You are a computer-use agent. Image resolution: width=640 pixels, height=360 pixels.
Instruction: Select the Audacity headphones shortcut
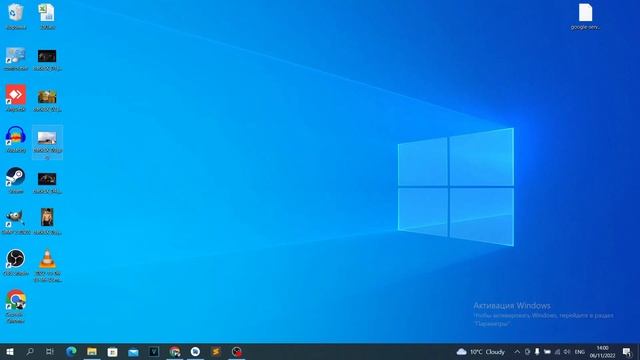pos(16,140)
